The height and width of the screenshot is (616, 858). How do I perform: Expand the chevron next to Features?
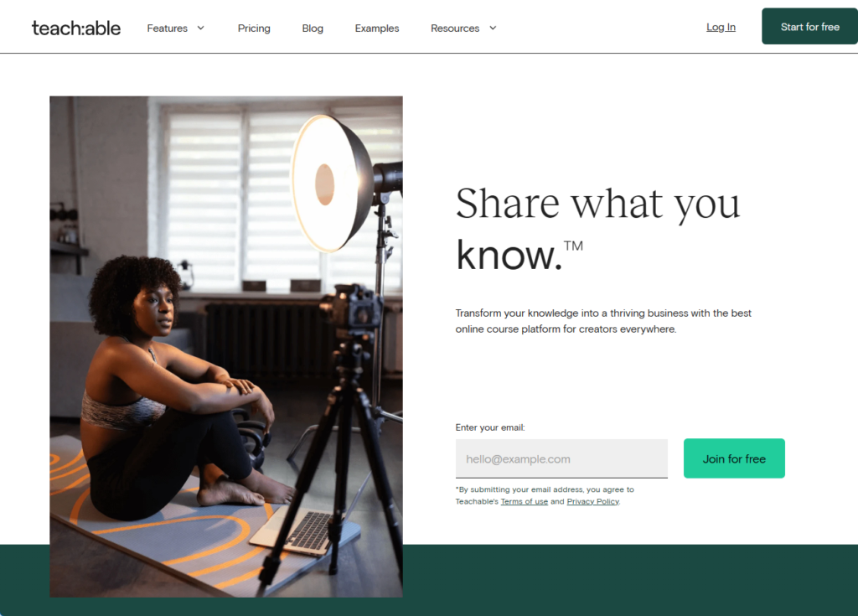pos(201,28)
